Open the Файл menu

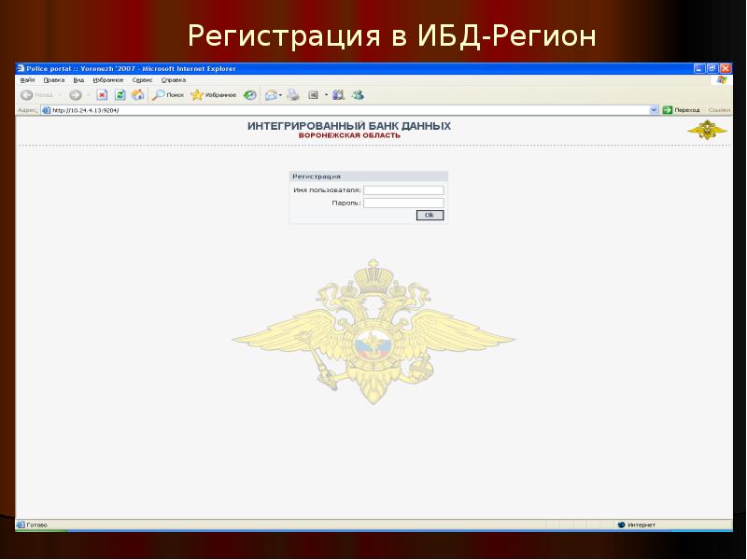pos(25,80)
